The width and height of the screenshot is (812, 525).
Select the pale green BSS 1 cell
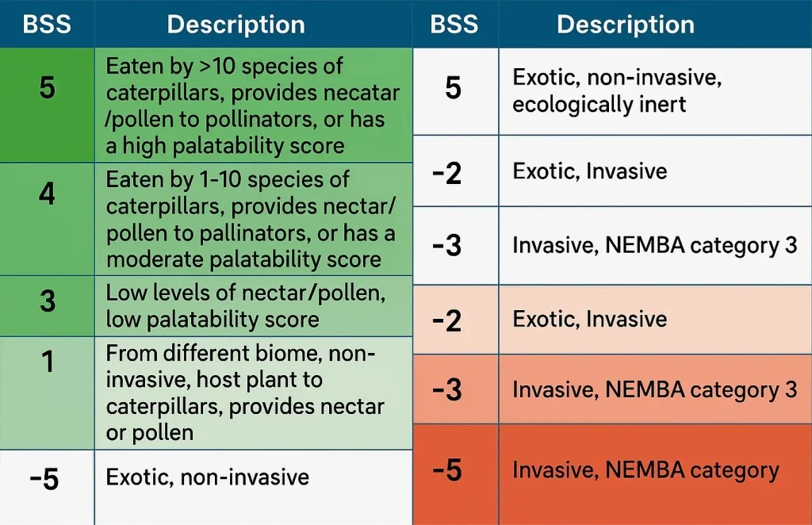click(47, 393)
